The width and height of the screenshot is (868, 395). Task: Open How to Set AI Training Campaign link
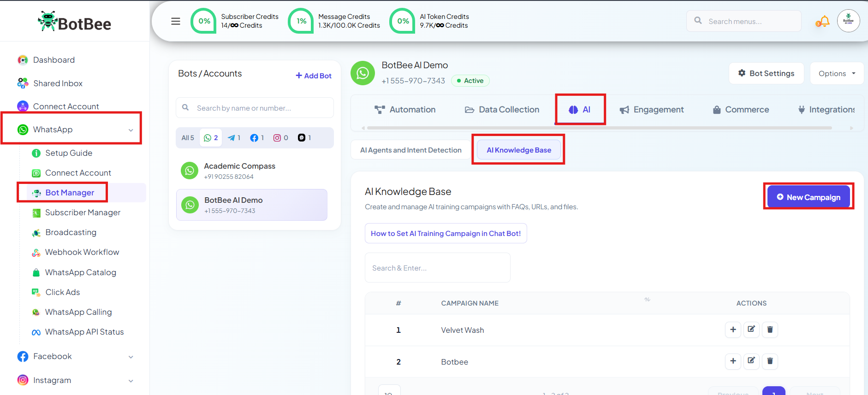pyautogui.click(x=446, y=233)
